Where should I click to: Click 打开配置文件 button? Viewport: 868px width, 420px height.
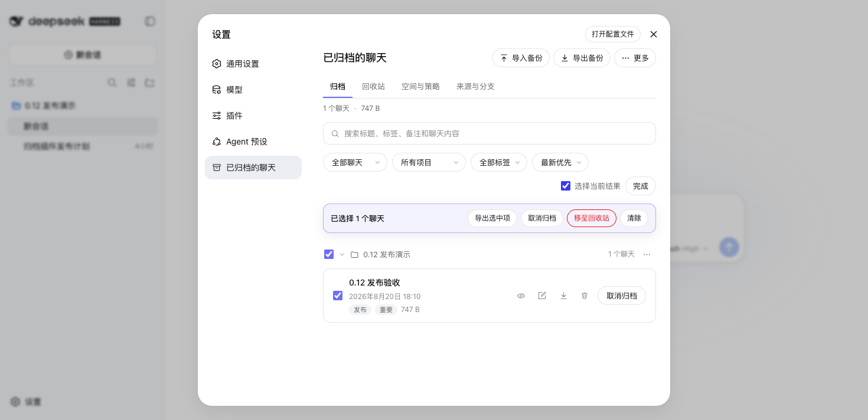tap(613, 34)
